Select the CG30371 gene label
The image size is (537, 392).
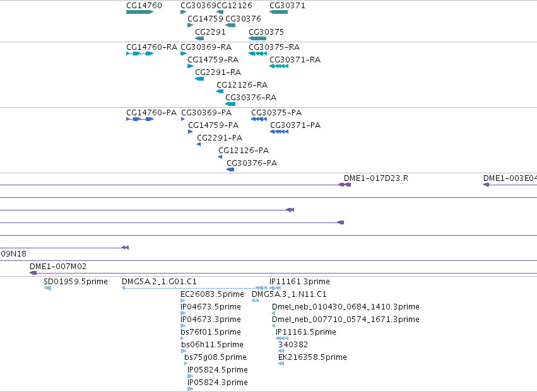pos(287,6)
